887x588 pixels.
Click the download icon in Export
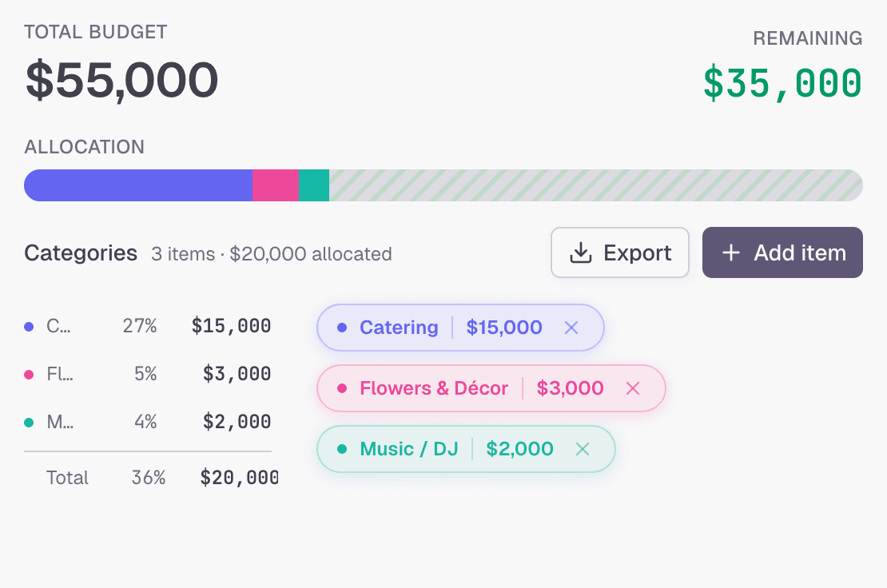click(580, 253)
